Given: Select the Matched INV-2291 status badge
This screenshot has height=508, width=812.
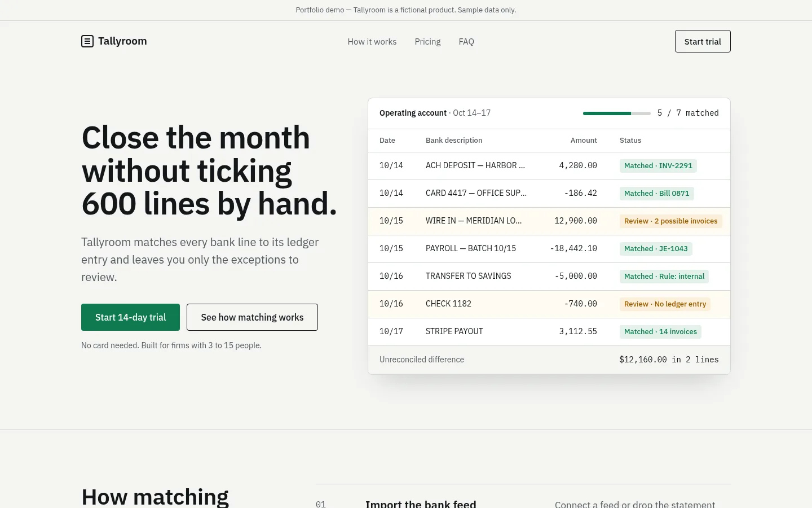Looking at the screenshot, I should (658, 166).
